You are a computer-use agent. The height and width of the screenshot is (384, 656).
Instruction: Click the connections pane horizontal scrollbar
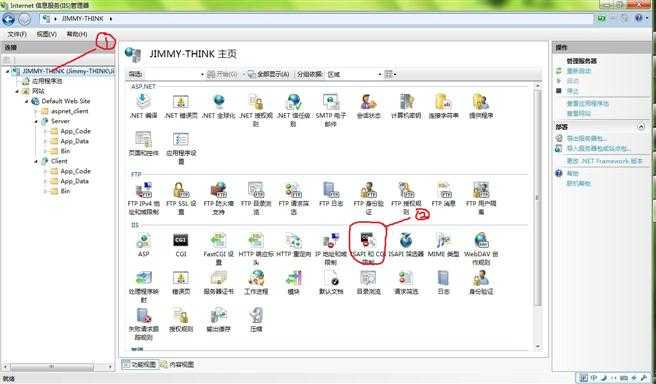click(52, 367)
